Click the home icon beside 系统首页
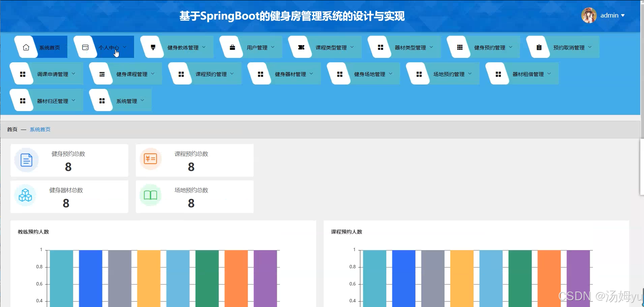The image size is (644, 307). coord(26,47)
